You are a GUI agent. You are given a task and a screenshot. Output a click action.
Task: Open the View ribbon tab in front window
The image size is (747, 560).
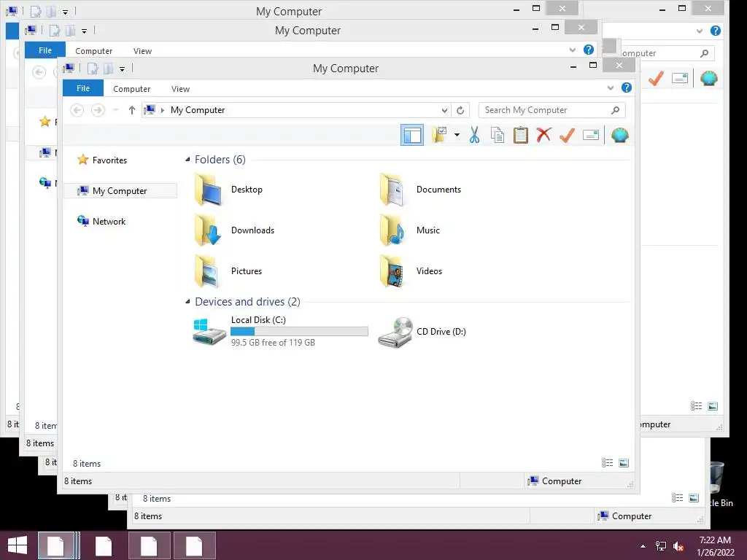coord(181,89)
